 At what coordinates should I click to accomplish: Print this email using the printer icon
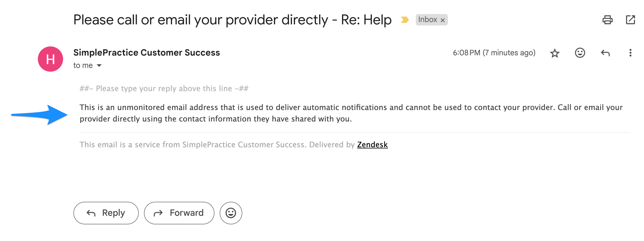click(607, 20)
